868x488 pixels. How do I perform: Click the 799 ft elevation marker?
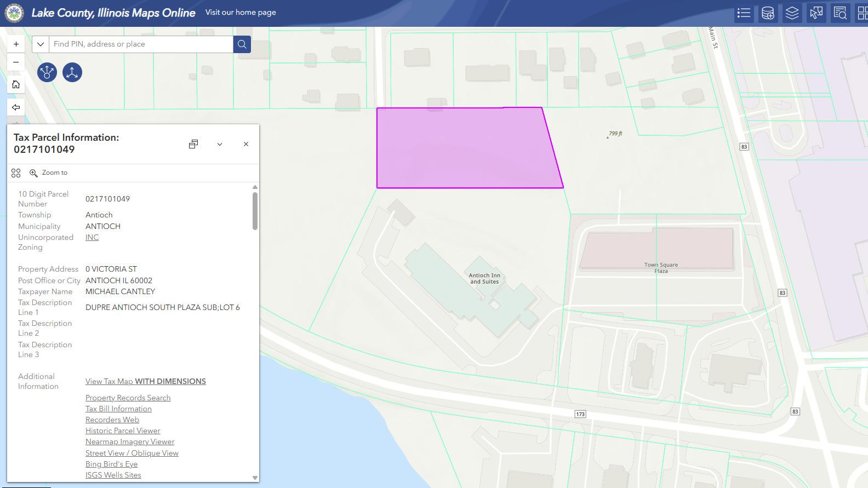(614, 134)
